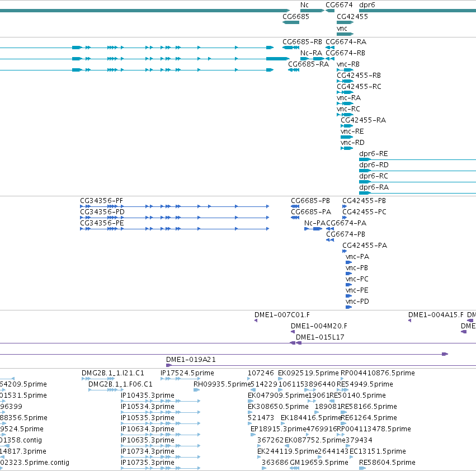Click protein vnc-PA
This screenshot has height=471, width=476.
click(357, 257)
